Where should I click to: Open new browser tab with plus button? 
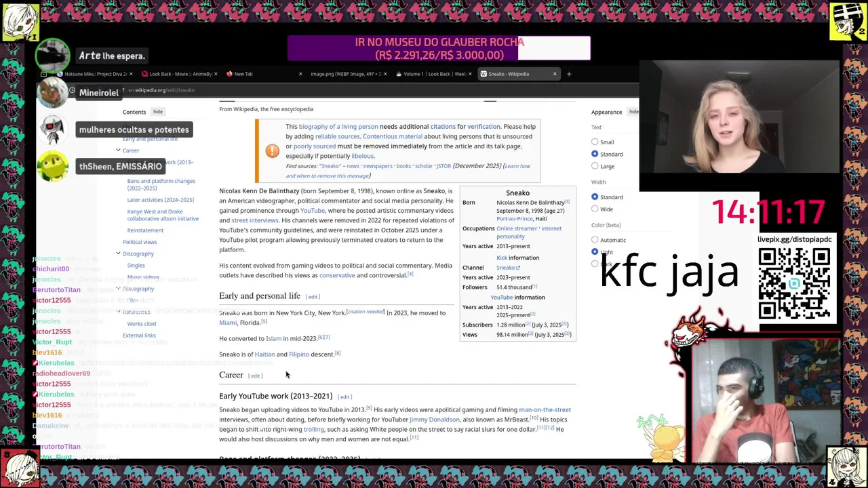tap(569, 74)
